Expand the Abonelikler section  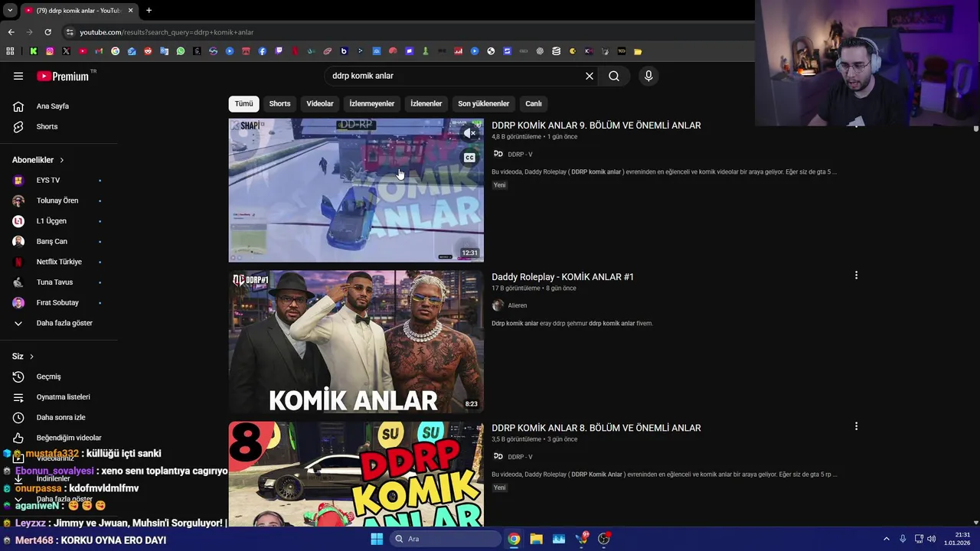coord(38,160)
